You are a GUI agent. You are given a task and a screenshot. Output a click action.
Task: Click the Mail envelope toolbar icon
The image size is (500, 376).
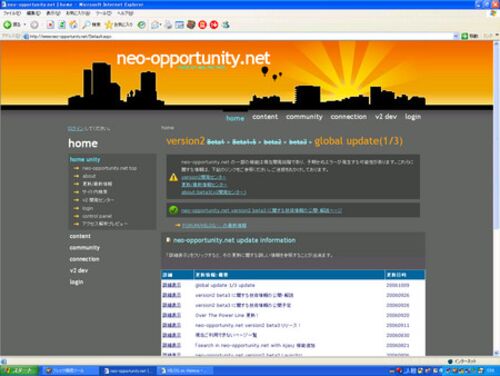coord(155,25)
